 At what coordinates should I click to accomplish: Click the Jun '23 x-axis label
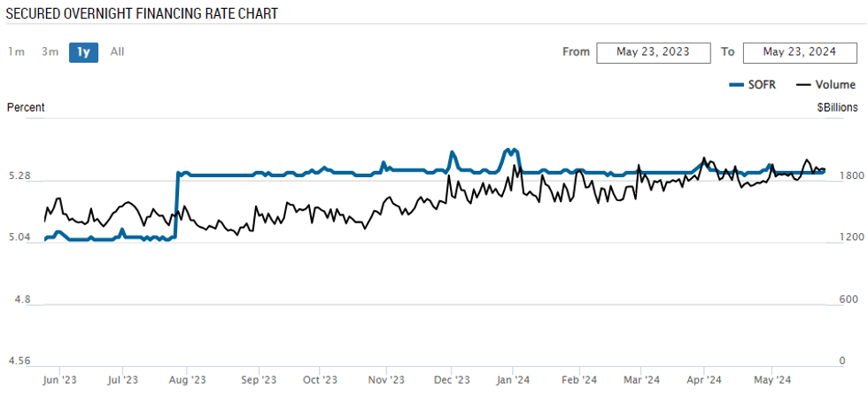click(x=59, y=380)
